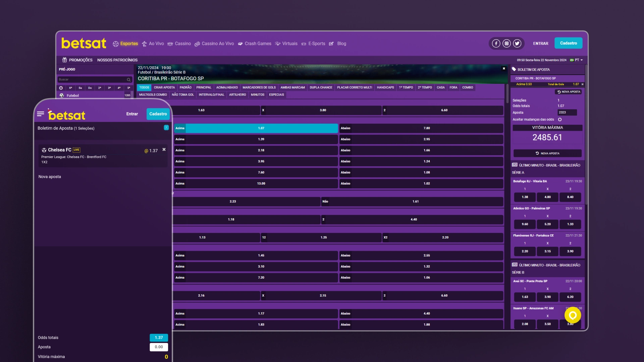
Task: Click the desktop Cadastro button
Action: 569,43
